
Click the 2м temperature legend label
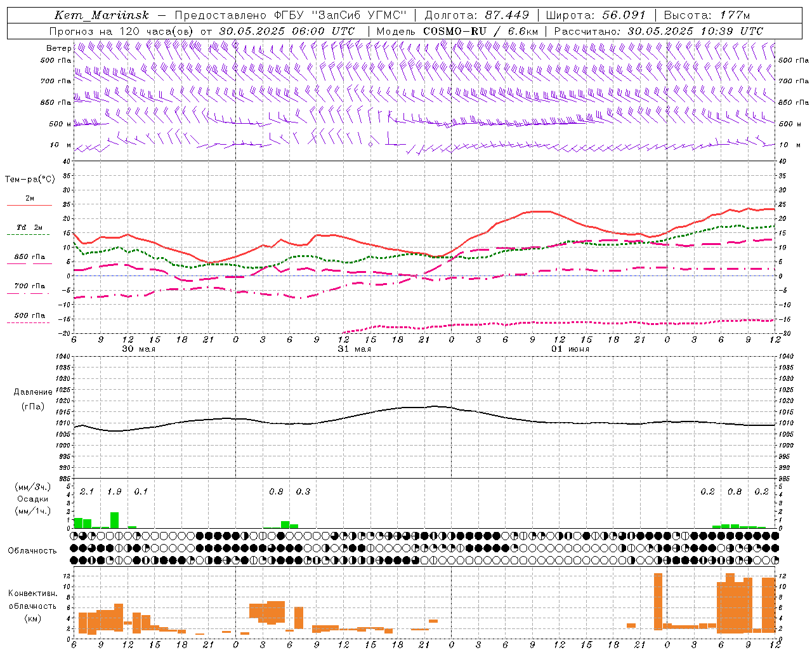[x=30, y=198]
